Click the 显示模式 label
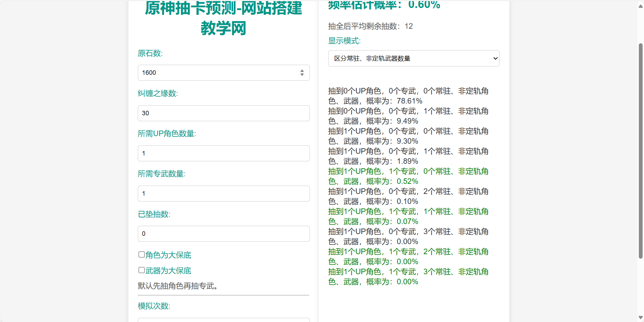This screenshot has height=322, width=644. 345,41
